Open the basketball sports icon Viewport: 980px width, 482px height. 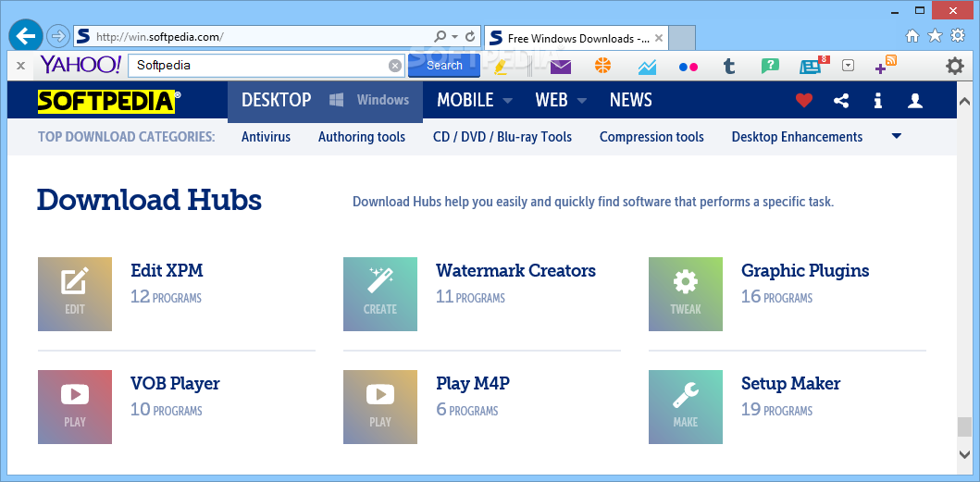click(602, 65)
